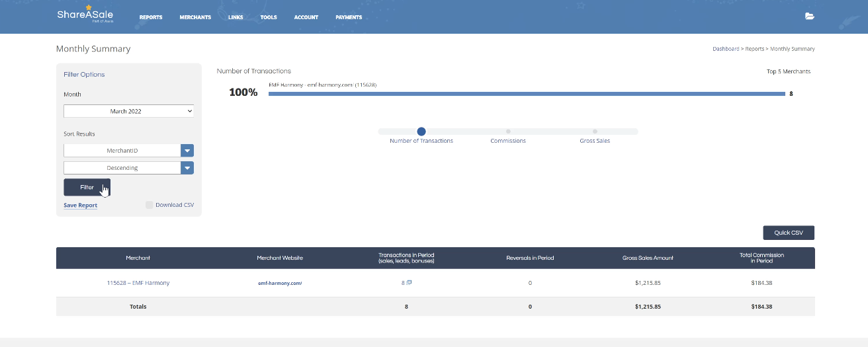Click the Gross Sales Amount column header
This screenshot has width=868, height=347.
tap(648, 258)
